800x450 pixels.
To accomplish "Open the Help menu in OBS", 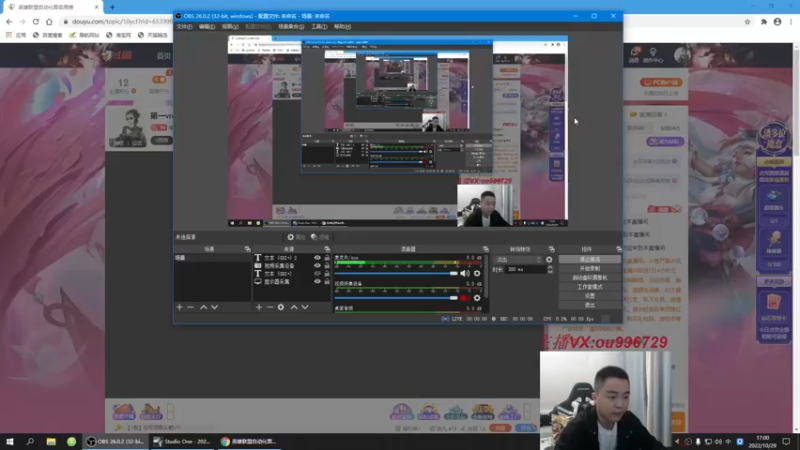I will click(342, 27).
